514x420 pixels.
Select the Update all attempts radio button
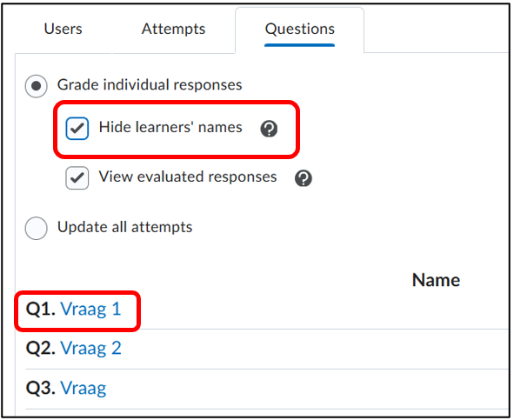36,228
